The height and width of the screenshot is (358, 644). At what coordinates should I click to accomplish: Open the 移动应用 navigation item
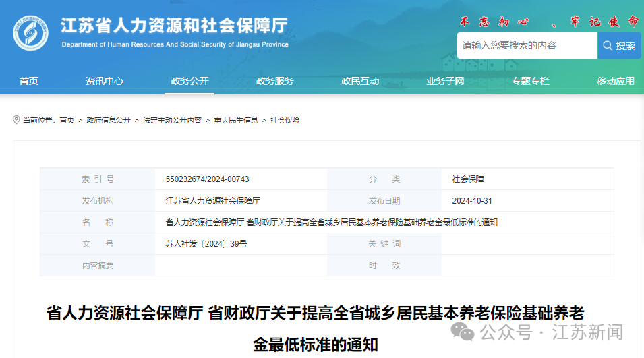[x=615, y=81]
